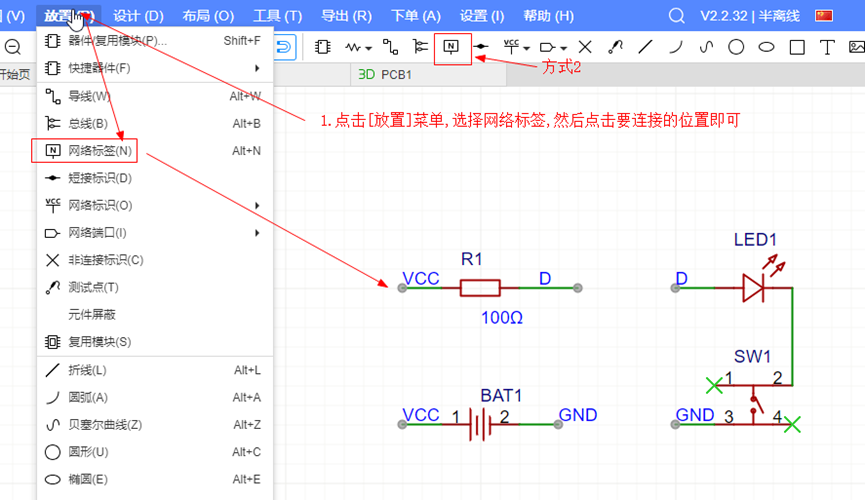Image resolution: width=865 pixels, height=500 pixels.
Task: Choose 复用模块(S) from the menu
Action: coord(155,342)
